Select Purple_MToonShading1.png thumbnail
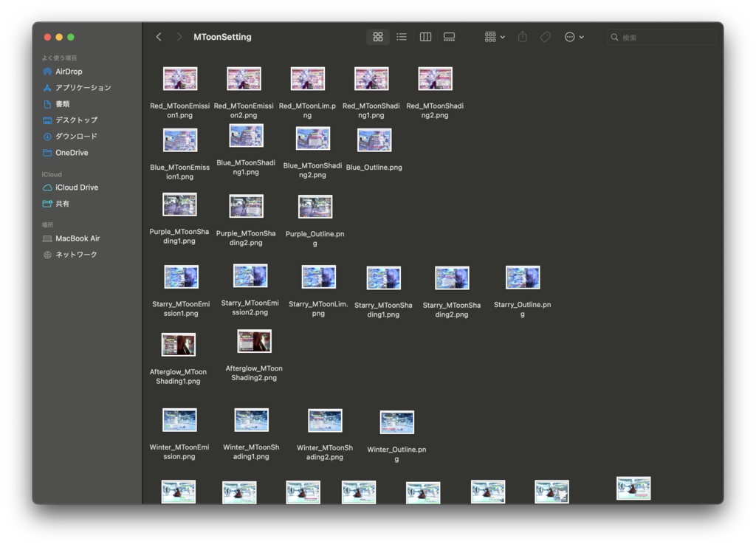This screenshot has height=547, width=756. coord(179,204)
